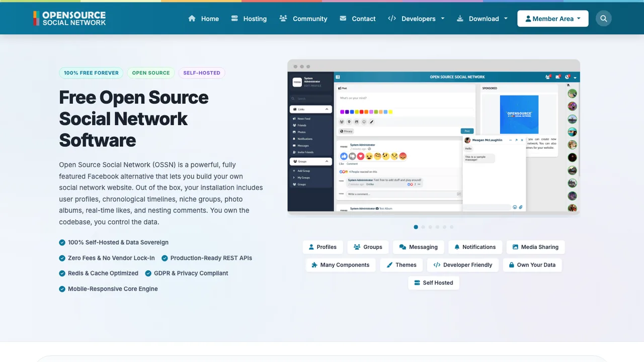
Task: Click the OPEN SOURCE badge
Action: coord(151,73)
